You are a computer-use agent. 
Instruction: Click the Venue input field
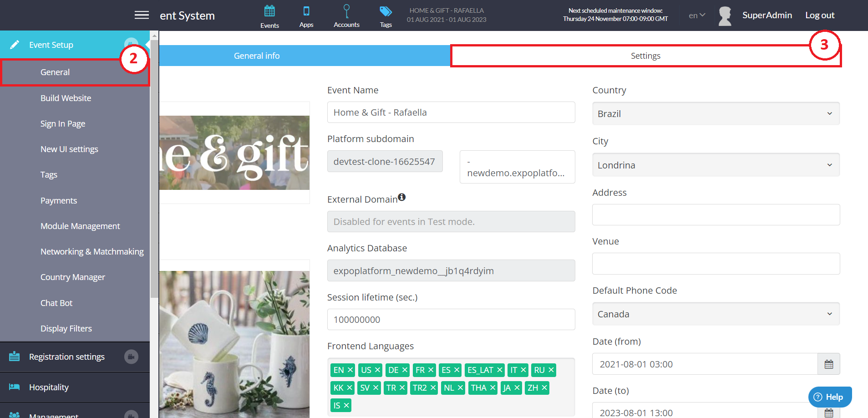pos(716,264)
